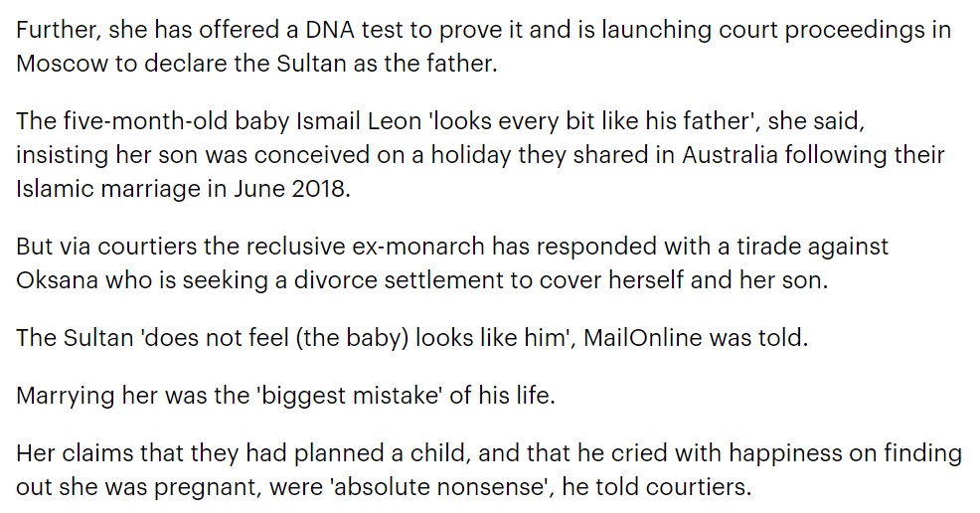Click the name 'Oksana'
The height and width of the screenshot is (513, 980).
[57, 280]
